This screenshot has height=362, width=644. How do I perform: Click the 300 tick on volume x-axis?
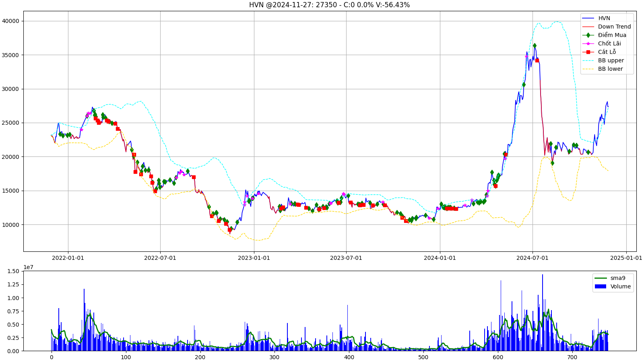point(275,357)
